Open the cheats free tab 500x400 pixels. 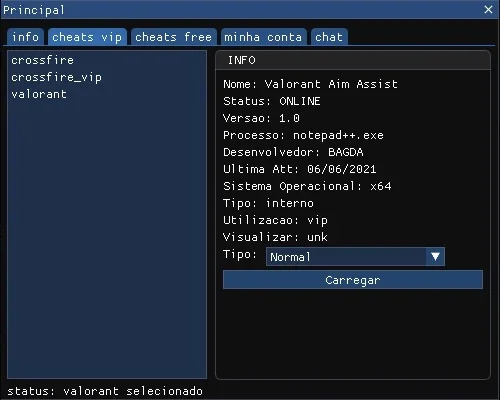[174, 37]
